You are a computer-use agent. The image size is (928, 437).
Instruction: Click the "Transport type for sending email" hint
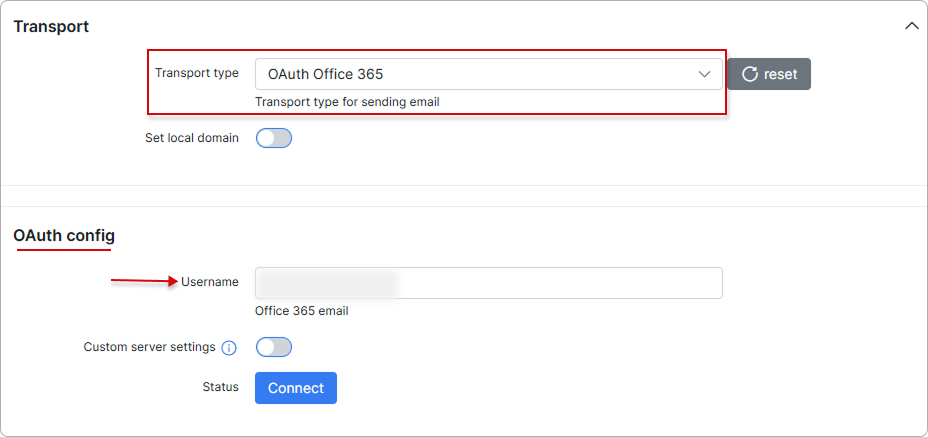point(347,102)
